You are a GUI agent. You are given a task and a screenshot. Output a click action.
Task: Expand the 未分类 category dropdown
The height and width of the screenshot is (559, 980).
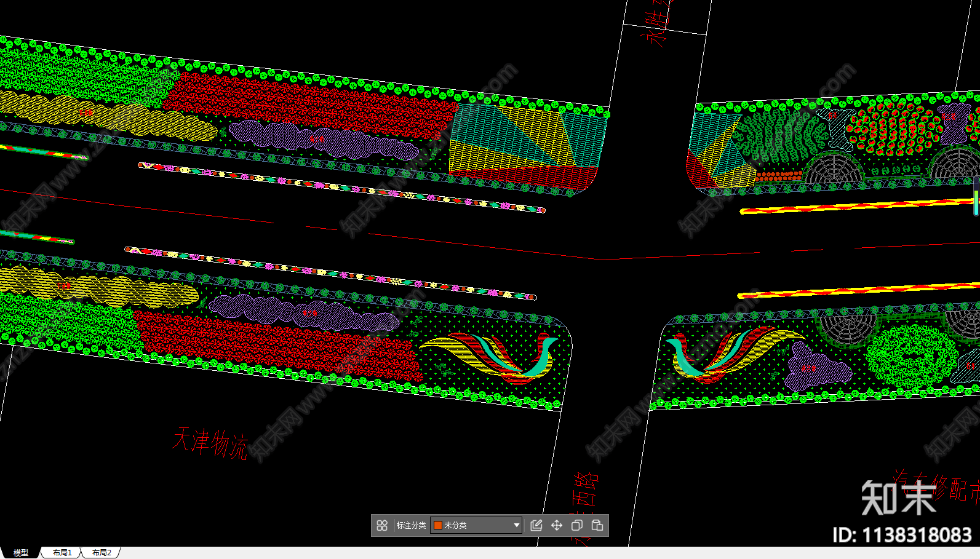(x=476, y=525)
